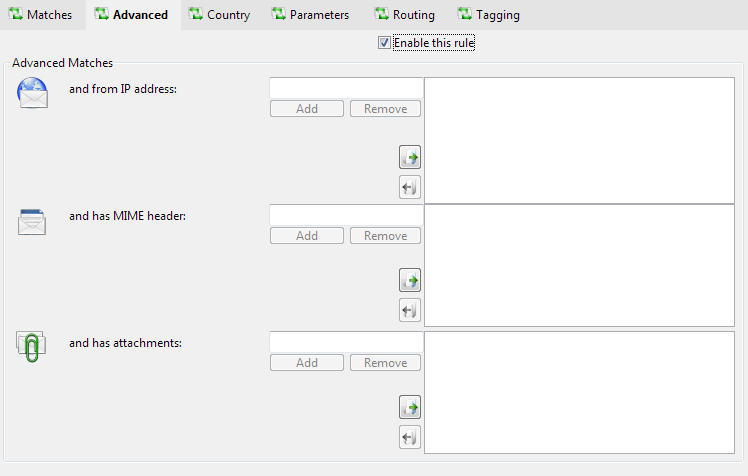Screen dimensions: 748x476
Task: Click the Remove button under MIME header field
Action: (x=385, y=236)
